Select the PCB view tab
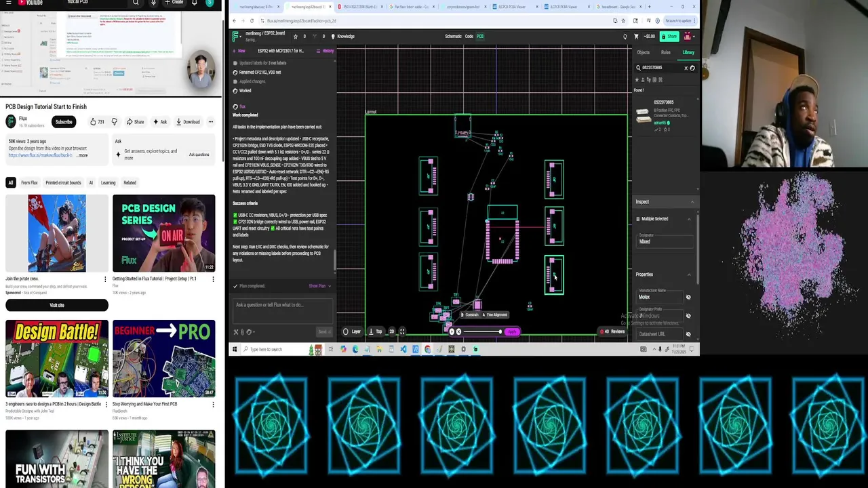The width and height of the screenshot is (868, 488). pos(479,36)
